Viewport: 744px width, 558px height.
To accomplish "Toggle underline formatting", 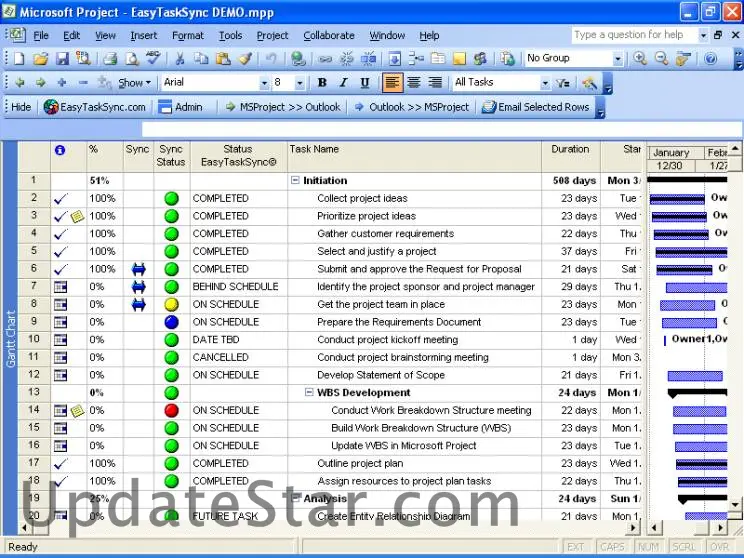I will click(x=365, y=83).
